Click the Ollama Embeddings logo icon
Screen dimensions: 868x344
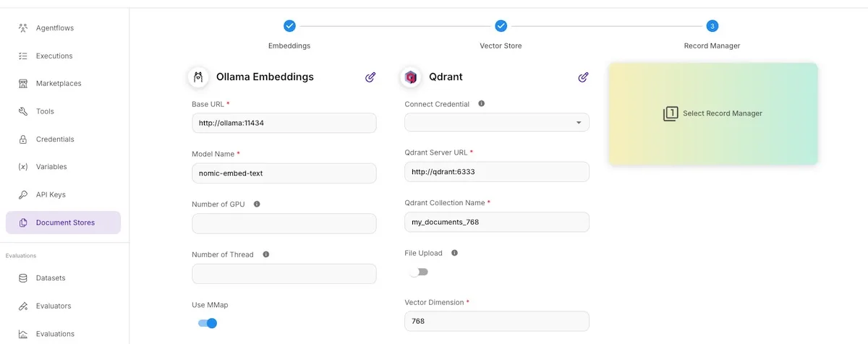(198, 77)
